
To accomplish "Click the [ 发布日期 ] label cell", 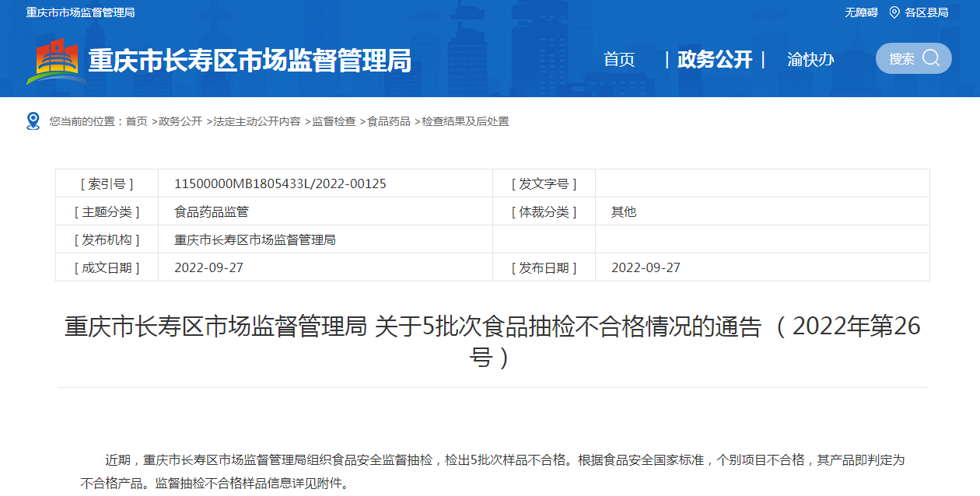I will [544, 267].
